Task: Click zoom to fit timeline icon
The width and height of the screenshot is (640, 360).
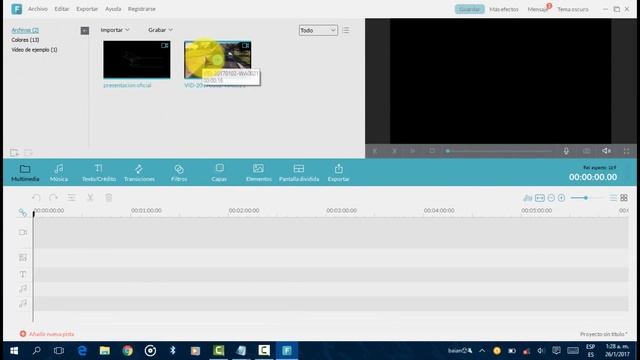Action: pos(540,198)
